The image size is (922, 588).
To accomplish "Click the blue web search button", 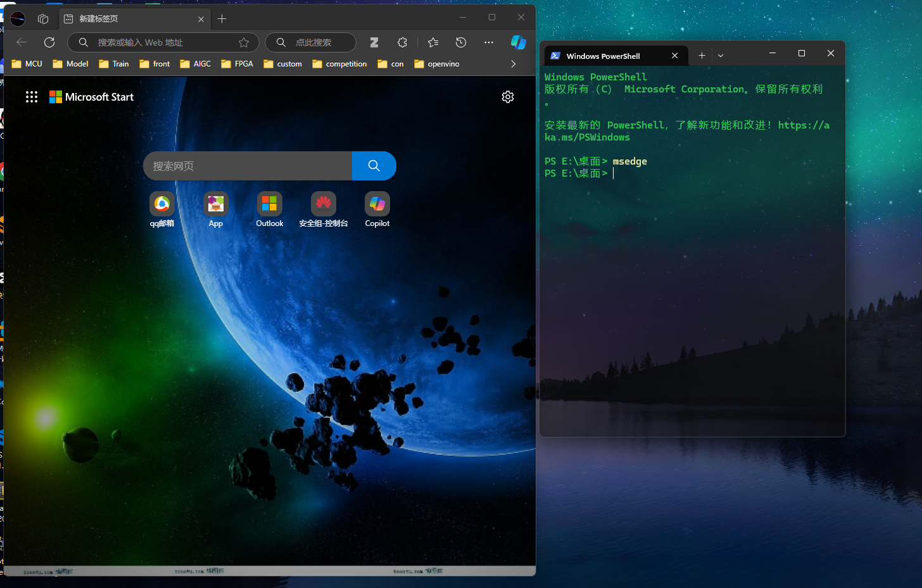I will pyautogui.click(x=374, y=166).
